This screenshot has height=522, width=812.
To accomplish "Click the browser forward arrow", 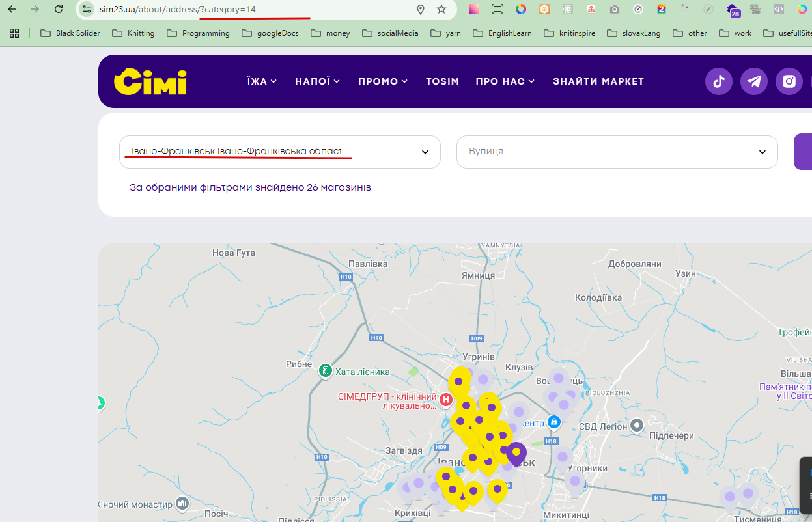I will [35, 9].
